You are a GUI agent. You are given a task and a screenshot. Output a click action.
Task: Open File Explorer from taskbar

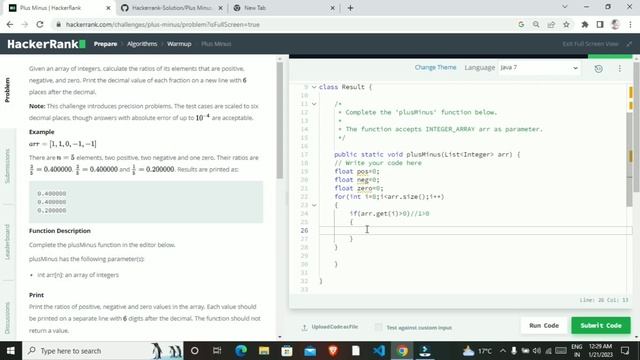[264, 351]
